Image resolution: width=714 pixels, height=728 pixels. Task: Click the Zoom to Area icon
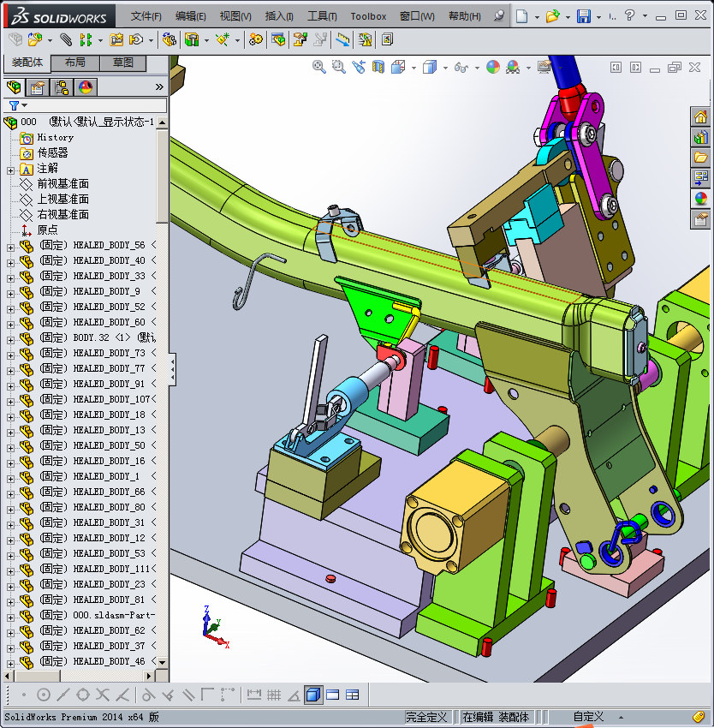pyautogui.click(x=339, y=68)
